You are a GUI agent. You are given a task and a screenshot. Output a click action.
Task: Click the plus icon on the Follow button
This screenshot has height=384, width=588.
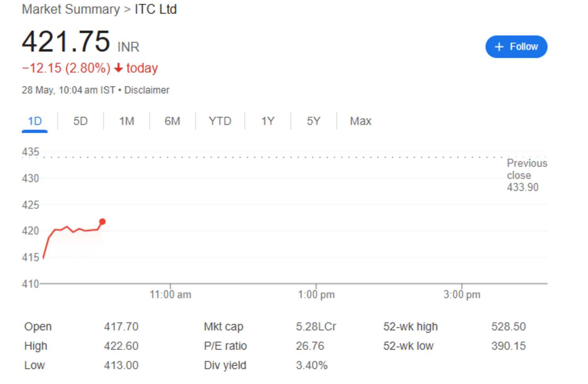point(499,46)
